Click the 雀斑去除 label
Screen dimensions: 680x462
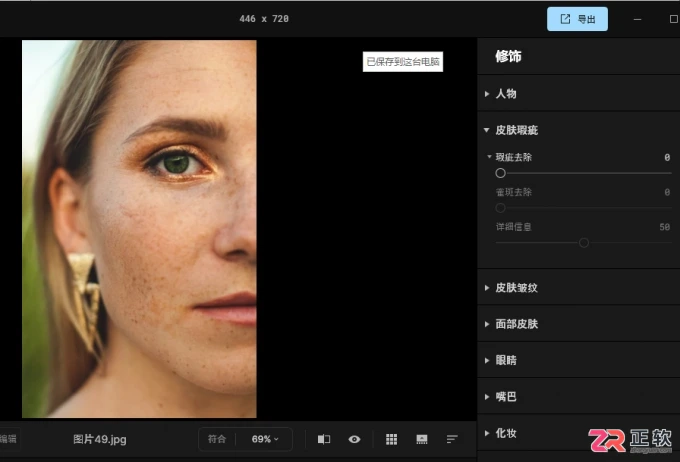(x=513, y=192)
